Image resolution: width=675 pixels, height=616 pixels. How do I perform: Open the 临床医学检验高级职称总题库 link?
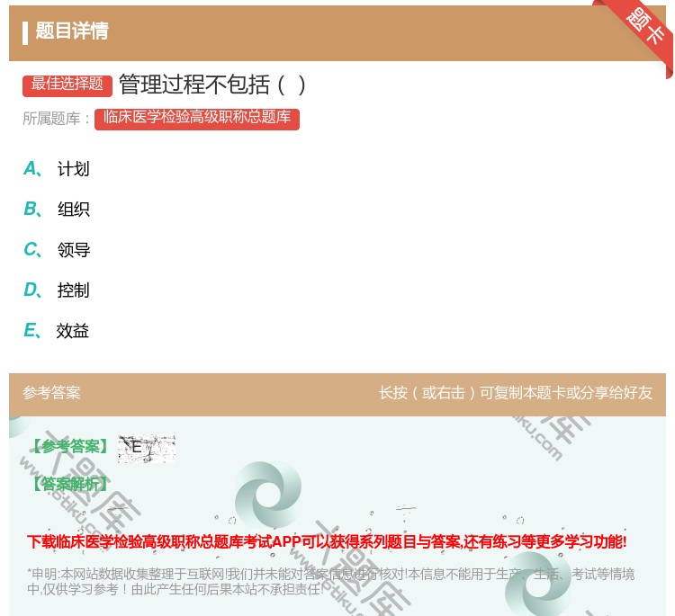tap(197, 119)
